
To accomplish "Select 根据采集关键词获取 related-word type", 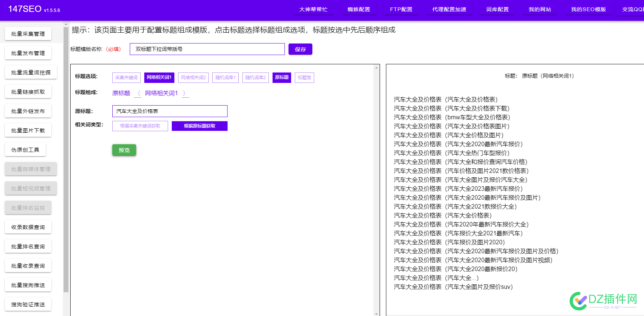I will point(140,126).
